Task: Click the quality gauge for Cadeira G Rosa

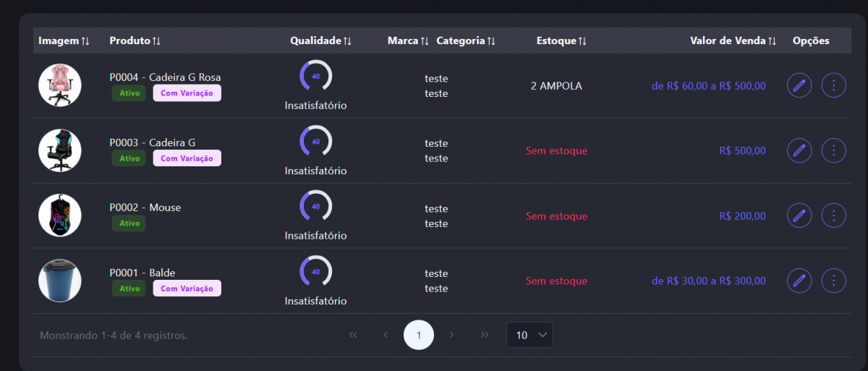Action: pos(315,76)
